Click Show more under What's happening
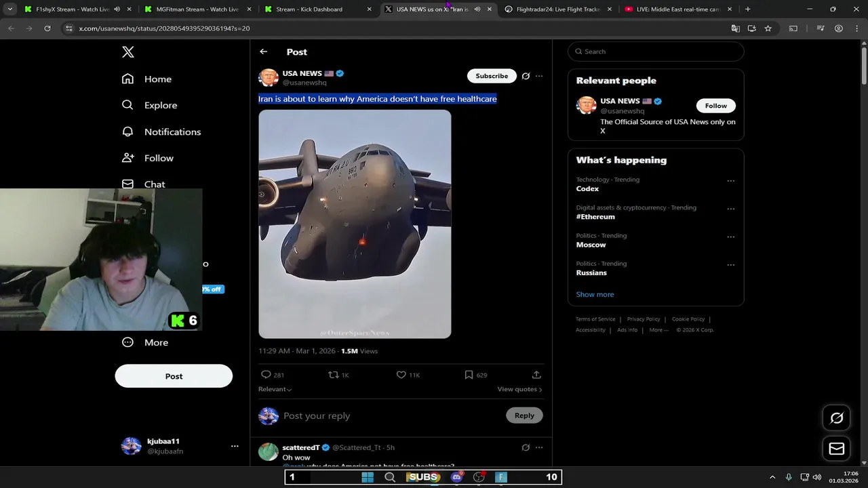Screen dimensions: 868x488 tap(595, 294)
